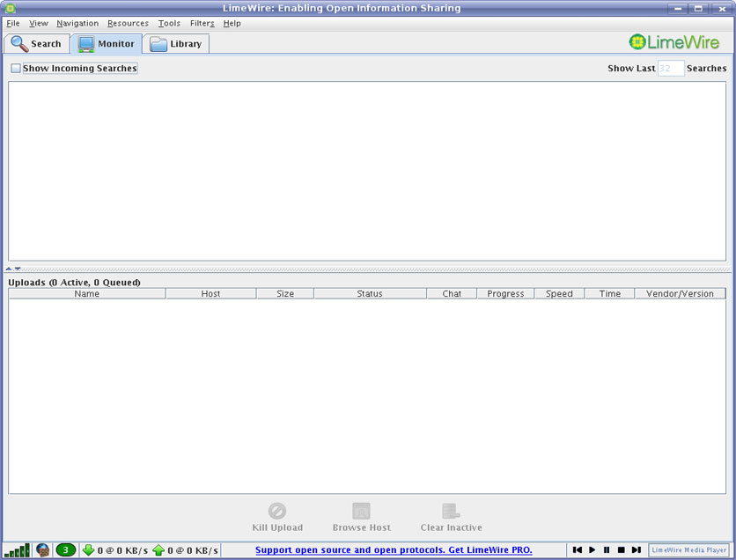Open the File menu

pos(12,23)
